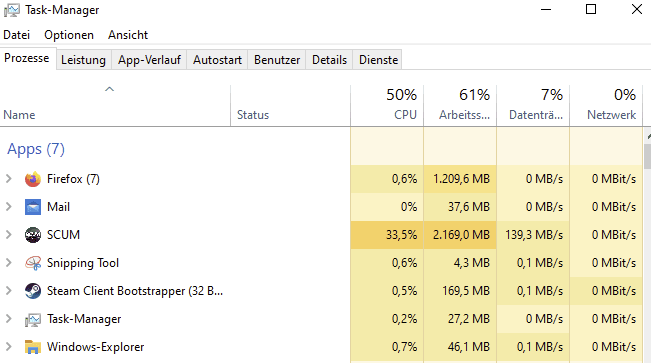Screen dimensions: 651x363
Task: Click the Snipping Tool scissors icon
Action: [x=33, y=263]
